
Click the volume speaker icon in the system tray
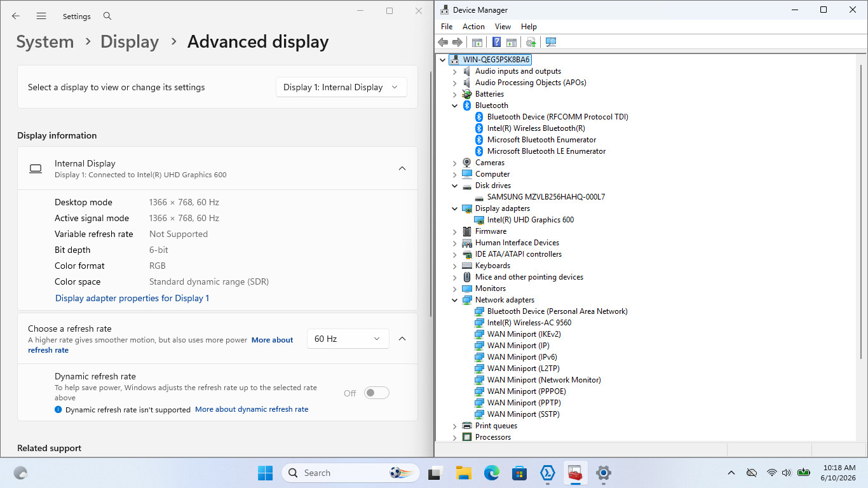pyautogui.click(x=787, y=473)
